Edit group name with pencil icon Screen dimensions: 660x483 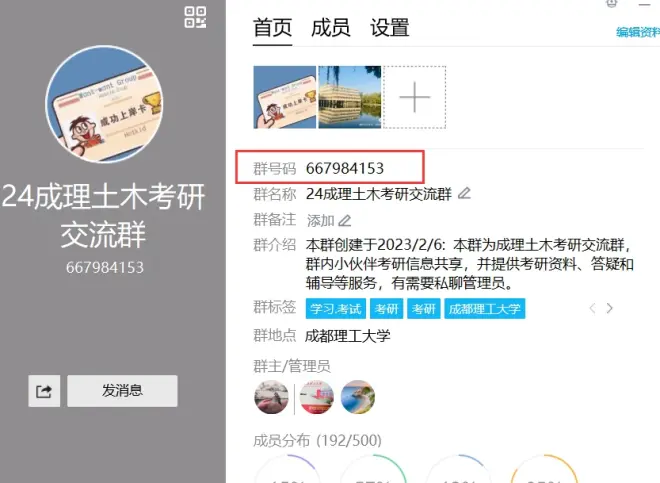[x=464, y=193]
